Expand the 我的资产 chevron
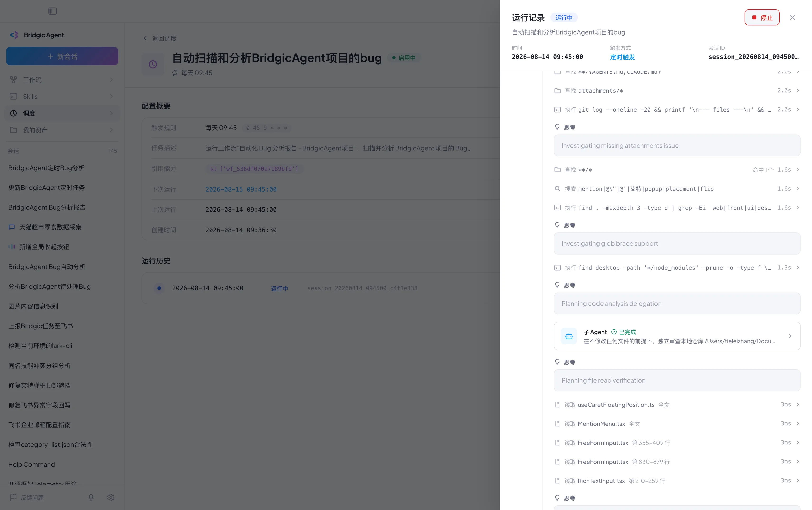This screenshot has height=510, width=812. pyautogui.click(x=111, y=130)
